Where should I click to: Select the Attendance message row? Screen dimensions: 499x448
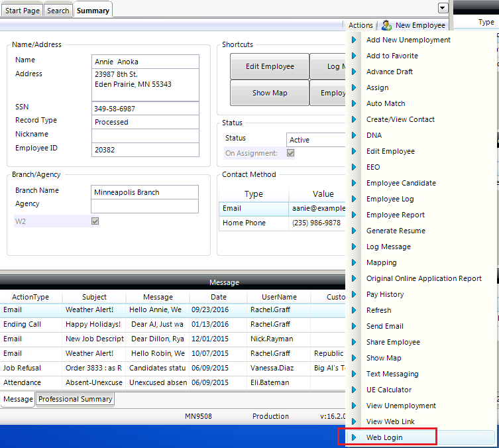(x=172, y=383)
